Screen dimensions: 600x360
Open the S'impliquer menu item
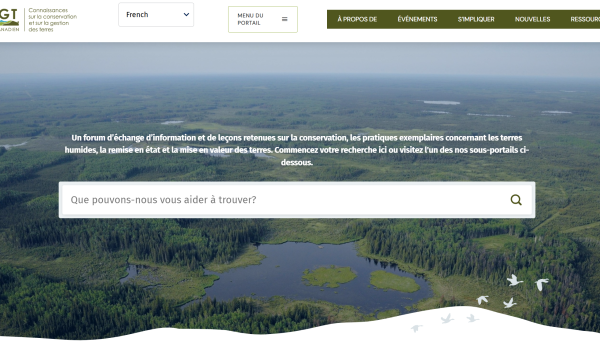click(x=476, y=19)
